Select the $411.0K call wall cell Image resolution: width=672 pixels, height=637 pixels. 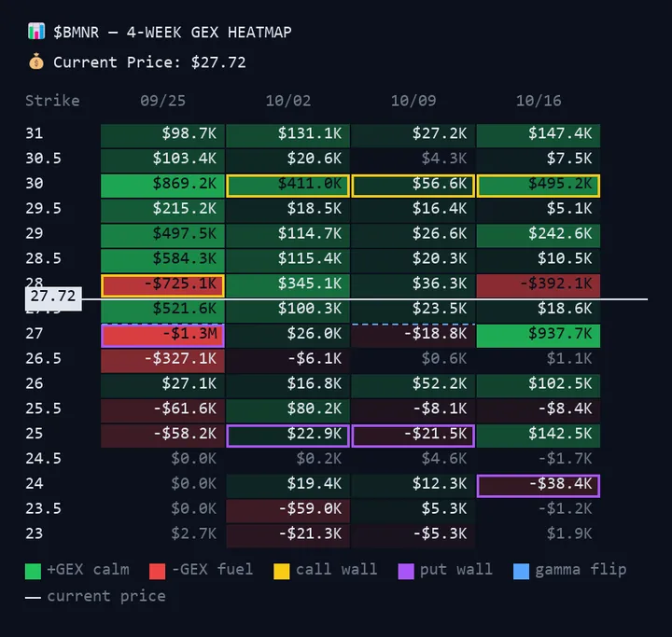click(287, 186)
